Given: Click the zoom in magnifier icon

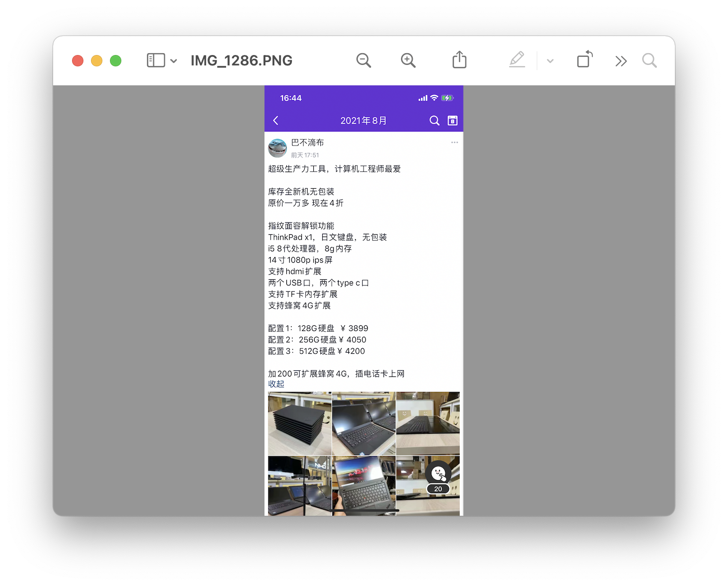Looking at the screenshot, I should point(408,61).
